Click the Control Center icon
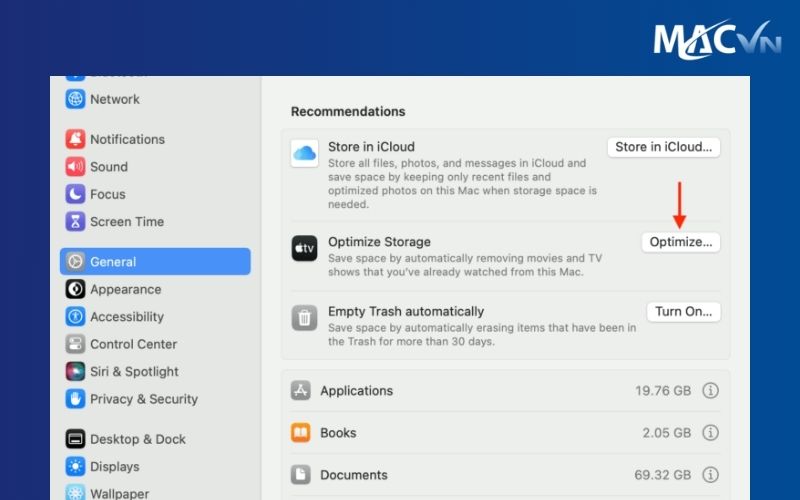 click(75, 344)
